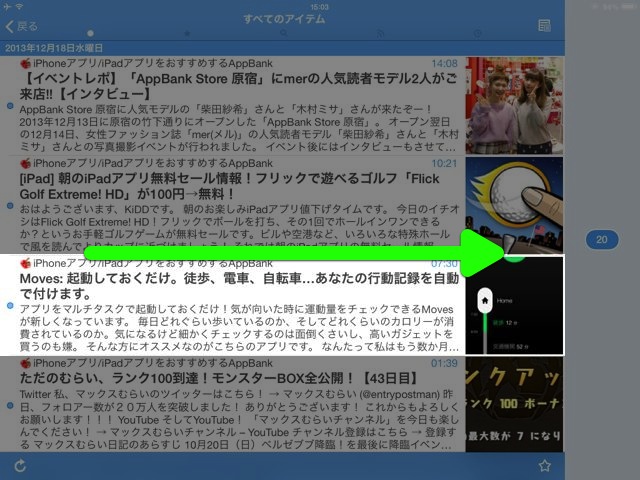Toggle unread dot on Moves article
The height and width of the screenshot is (480, 640).
(10, 305)
